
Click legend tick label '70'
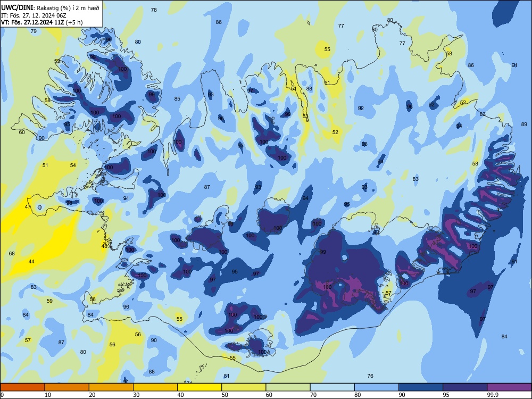(x=313, y=395)
